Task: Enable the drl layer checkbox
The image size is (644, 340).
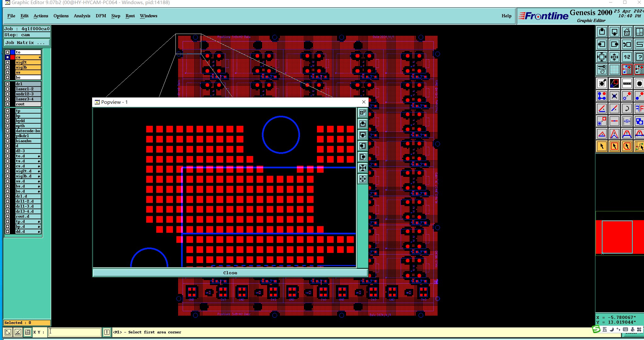Action: [8, 84]
